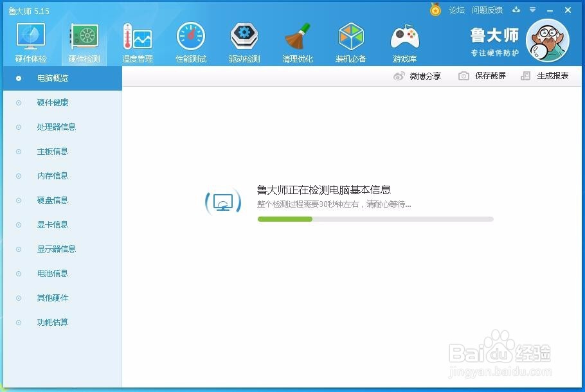Select 显示器信息 sidebar item
Screen dimensions: 585x392
coord(62,249)
